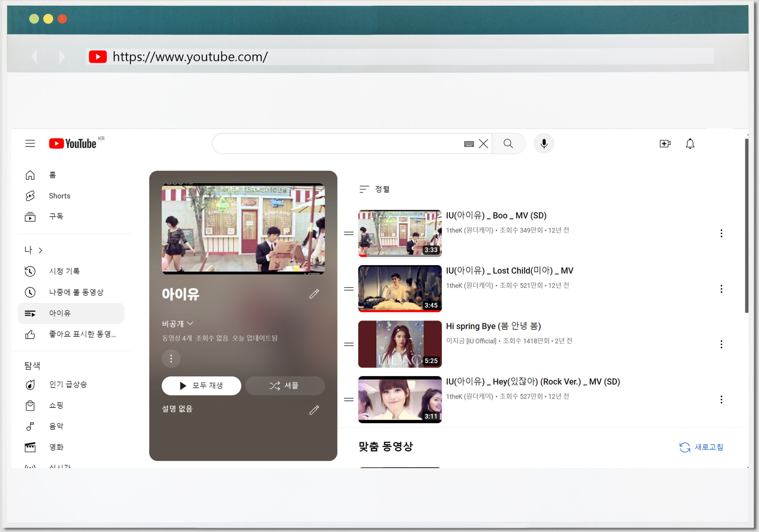Image resolution: width=759 pixels, height=532 pixels.
Task: Open the create video icon
Action: 665,144
